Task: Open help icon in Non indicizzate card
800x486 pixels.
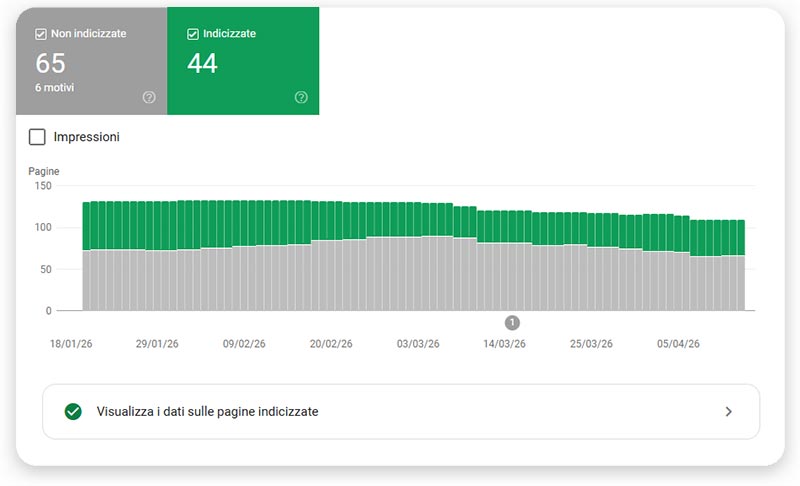Action: (x=149, y=97)
